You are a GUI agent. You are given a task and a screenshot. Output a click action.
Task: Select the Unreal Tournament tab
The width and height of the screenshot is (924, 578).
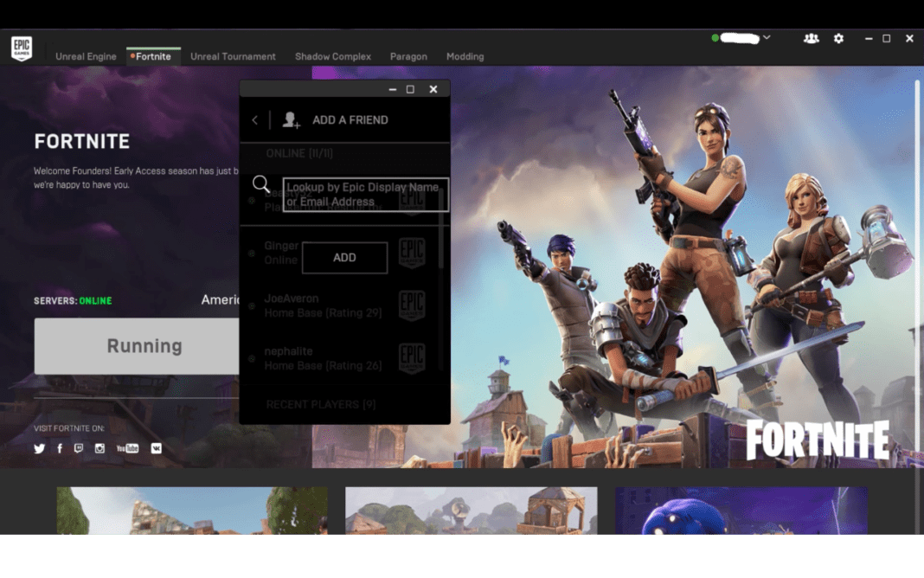click(x=233, y=56)
